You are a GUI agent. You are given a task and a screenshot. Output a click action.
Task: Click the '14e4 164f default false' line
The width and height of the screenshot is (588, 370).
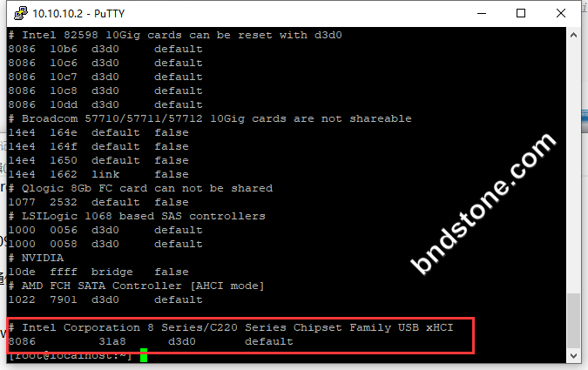pyautogui.click(x=98, y=146)
